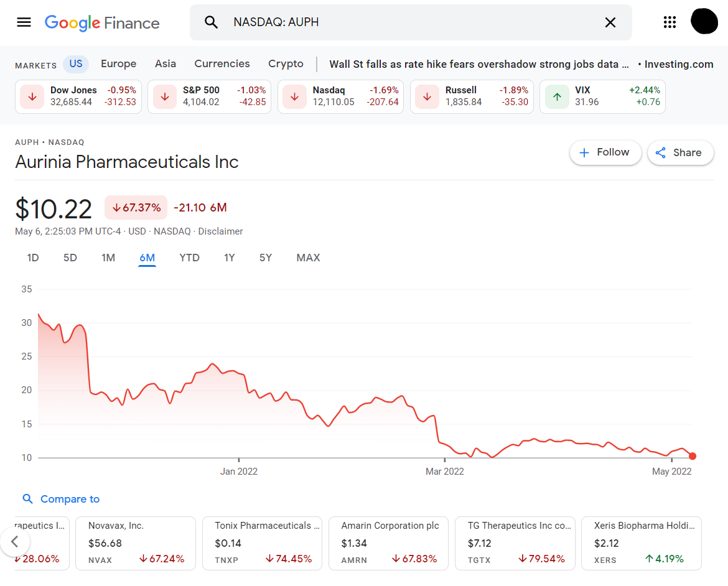Viewport: 728px width, 586px height.
Task: Click the search magnifier icon
Action: point(212,22)
